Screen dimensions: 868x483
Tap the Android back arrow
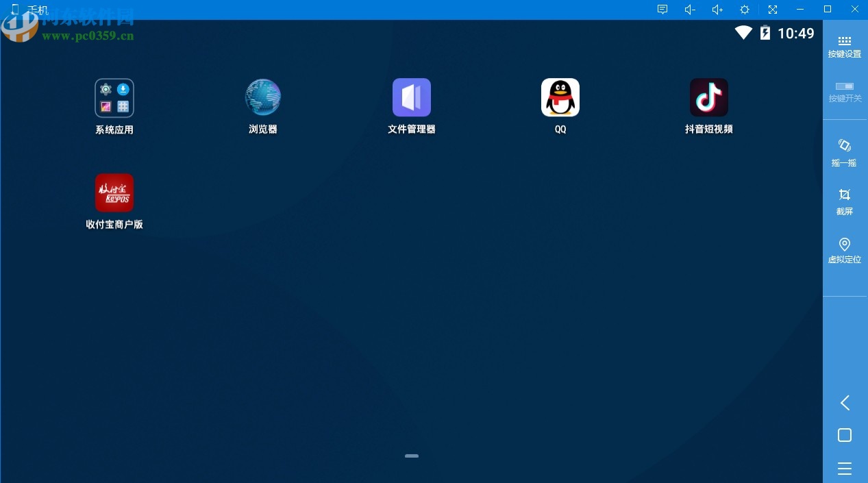[845, 403]
